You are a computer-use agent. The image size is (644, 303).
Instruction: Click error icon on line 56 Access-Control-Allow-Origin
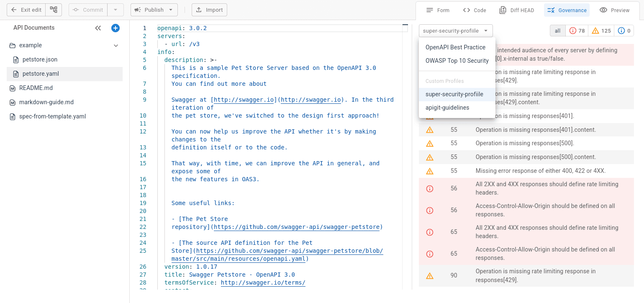pos(429,210)
